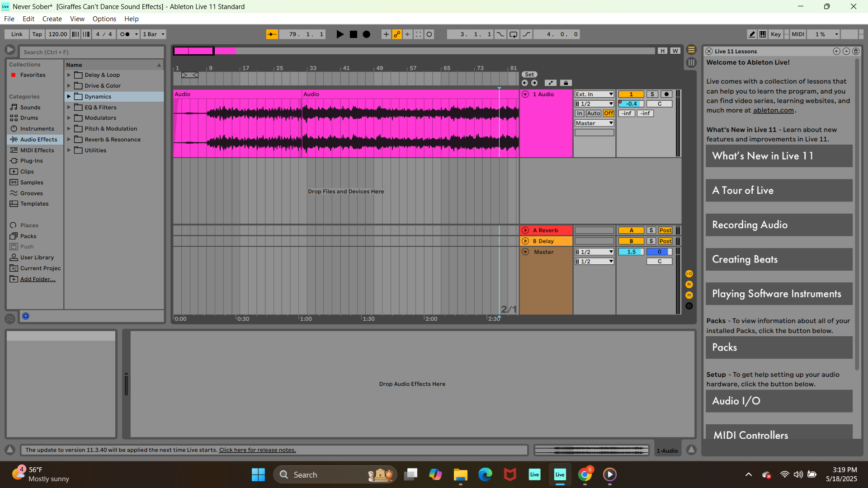868x488 pixels.
Task: Toggle the metronome switch
Action: click(124, 34)
